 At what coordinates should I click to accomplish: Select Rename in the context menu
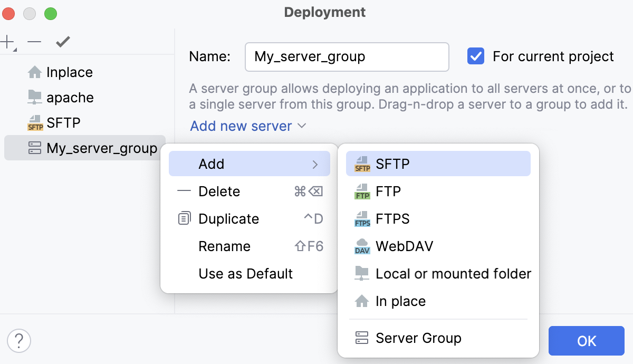click(x=225, y=246)
